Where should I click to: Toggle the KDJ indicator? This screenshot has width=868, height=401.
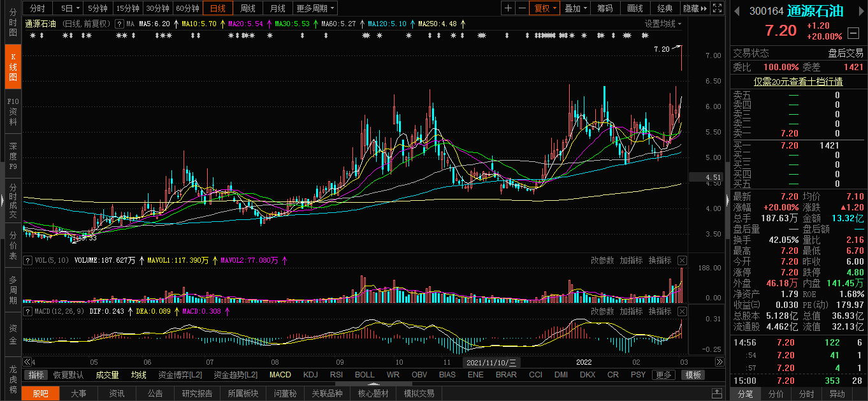click(310, 375)
